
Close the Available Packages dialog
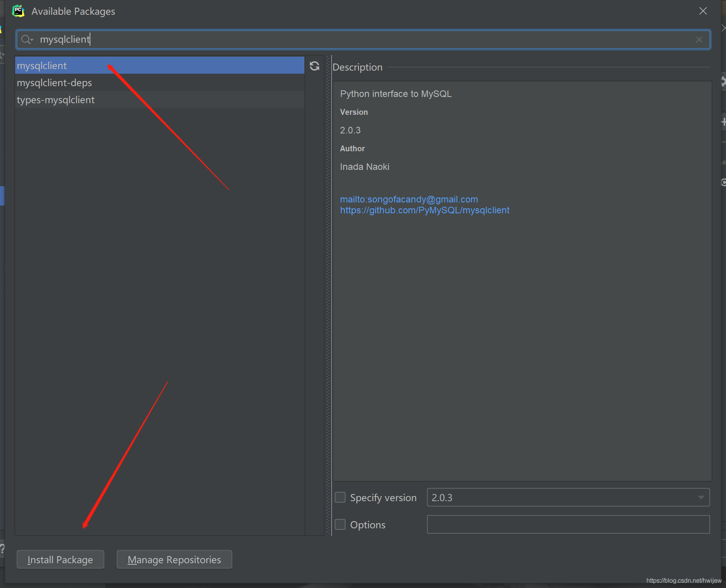[703, 11]
